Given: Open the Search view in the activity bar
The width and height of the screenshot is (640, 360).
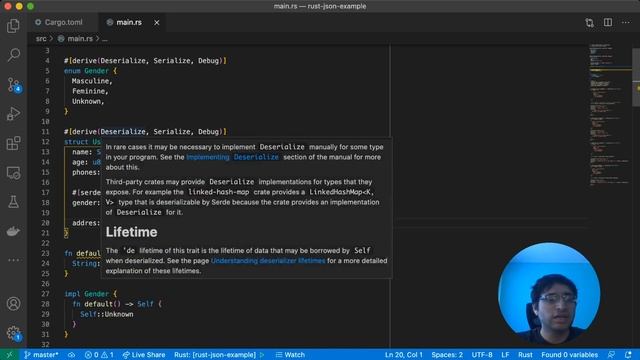Looking at the screenshot, I should [13, 55].
